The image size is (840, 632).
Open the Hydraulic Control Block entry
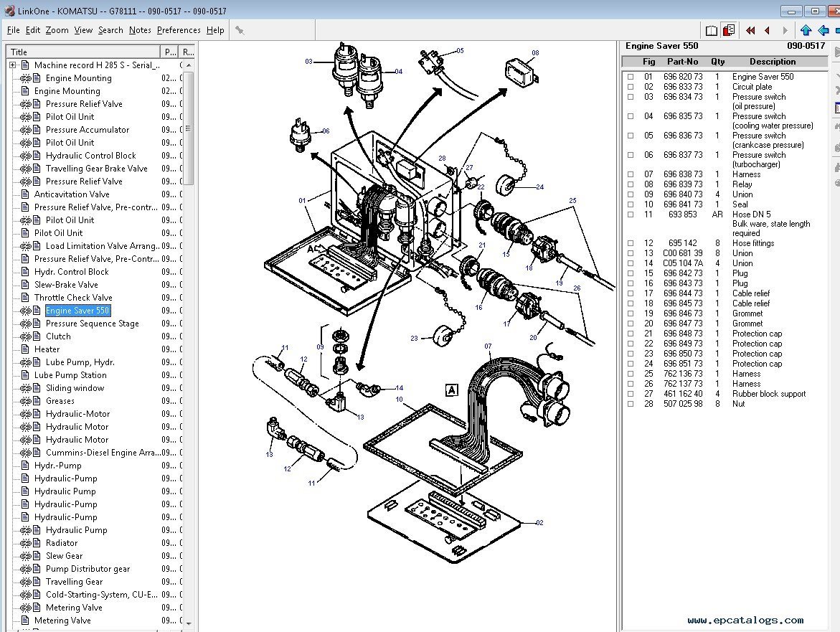point(90,156)
